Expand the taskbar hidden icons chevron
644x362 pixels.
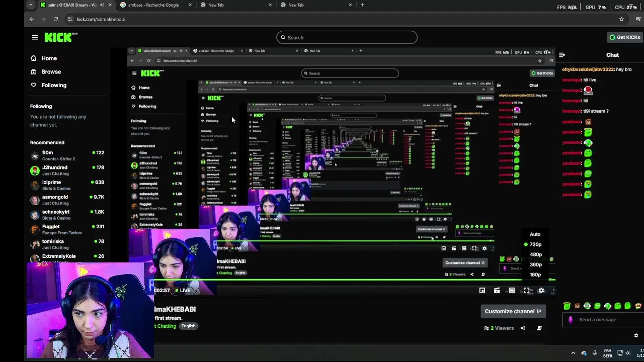click(573, 353)
